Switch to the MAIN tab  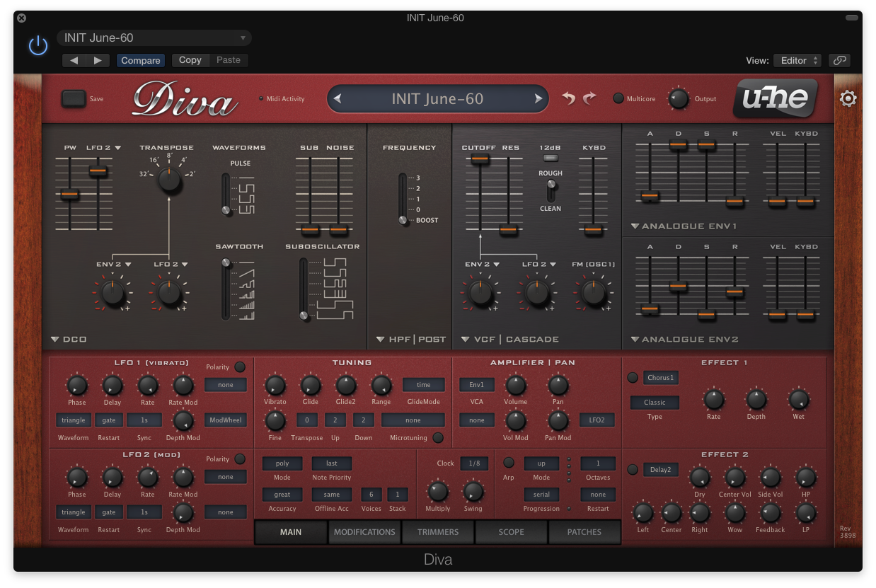(x=291, y=532)
